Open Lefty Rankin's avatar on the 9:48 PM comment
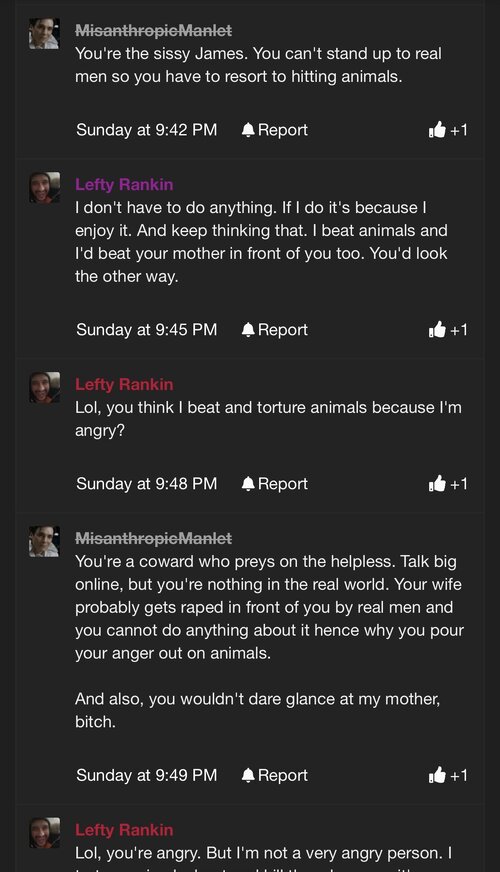The height and width of the screenshot is (872, 500). [x=44, y=387]
